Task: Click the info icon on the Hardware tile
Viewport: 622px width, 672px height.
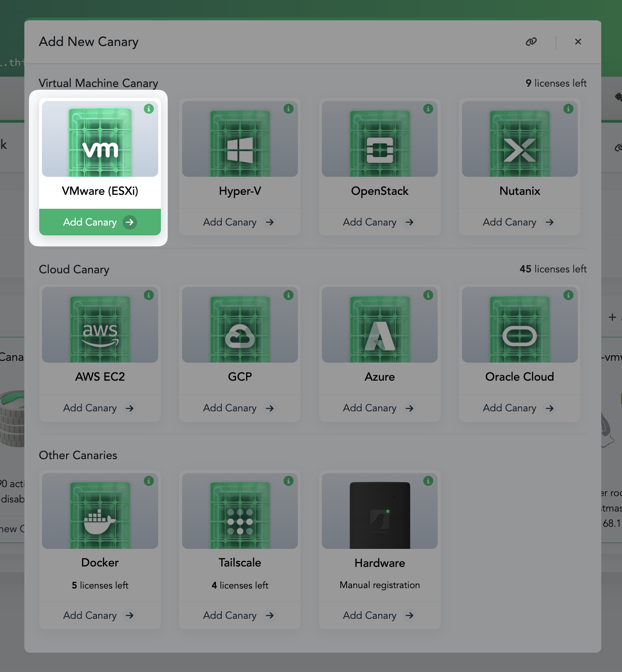Action: coord(428,481)
